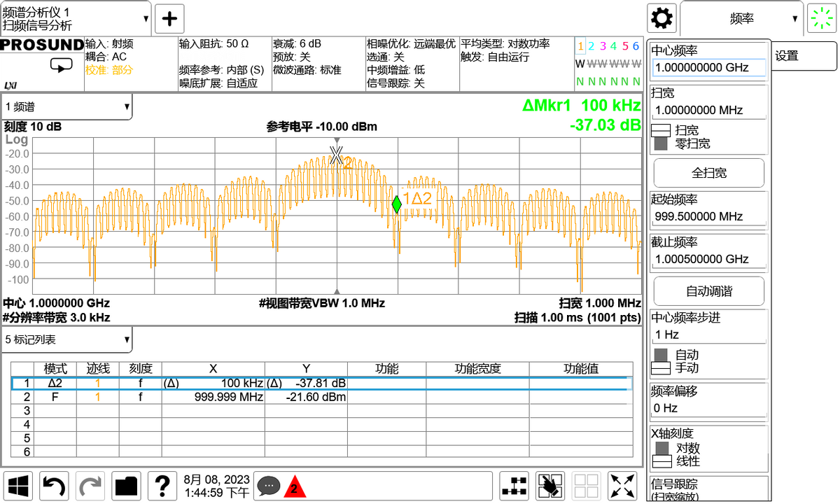The height and width of the screenshot is (504, 840).
Task: Open the message status warning icon
Action: tap(280, 485)
